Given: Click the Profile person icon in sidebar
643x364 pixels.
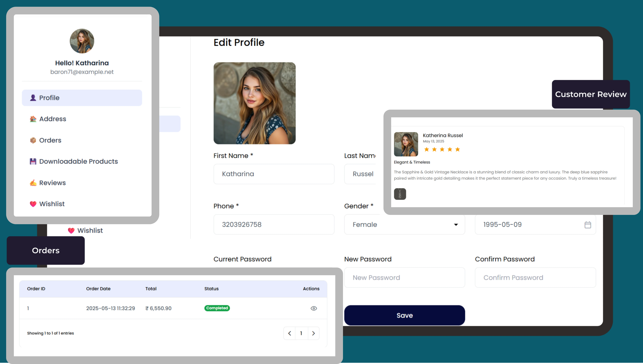Looking at the screenshot, I should pos(33,98).
